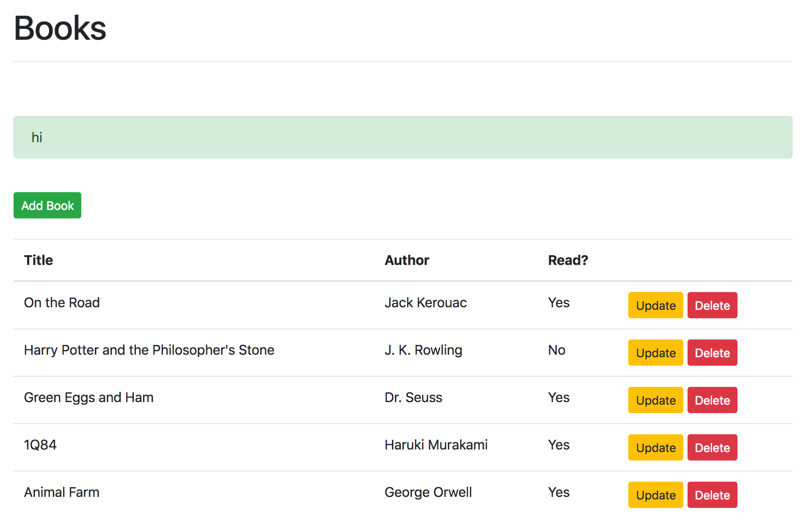Update the On the Road book
This screenshot has height=524, width=812.
655,305
